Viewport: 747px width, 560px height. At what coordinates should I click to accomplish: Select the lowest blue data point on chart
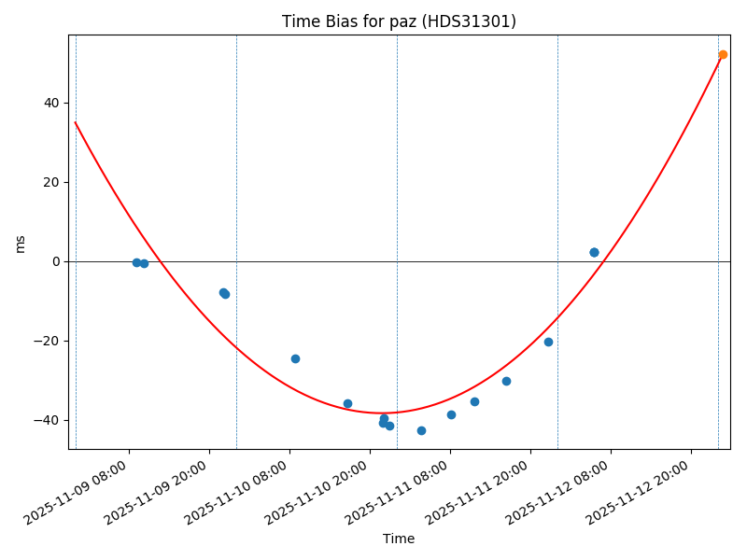click(x=421, y=430)
